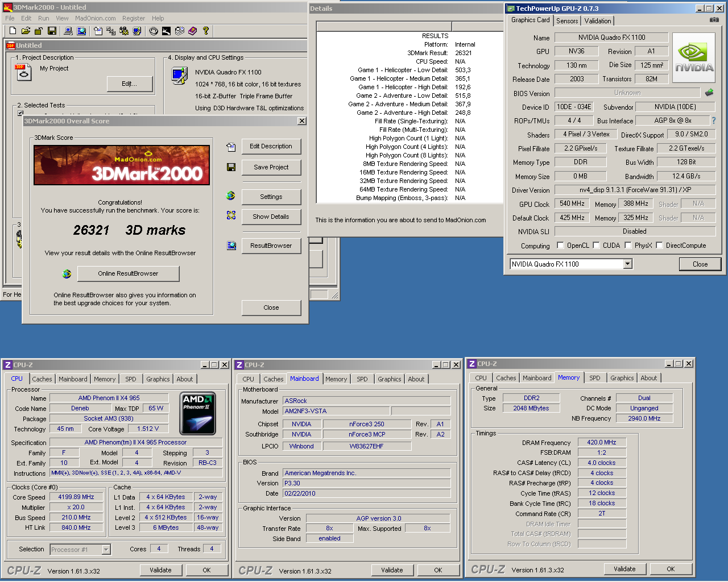Open SPD tab in the CPU-Z Memory window
Screen dimensions: 728x582
(x=595, y=378)
